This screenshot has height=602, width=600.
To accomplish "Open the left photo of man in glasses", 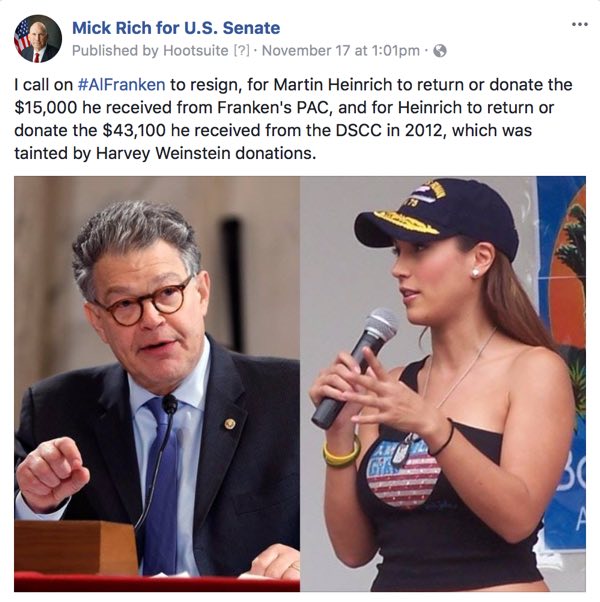I will coord(157,384).
